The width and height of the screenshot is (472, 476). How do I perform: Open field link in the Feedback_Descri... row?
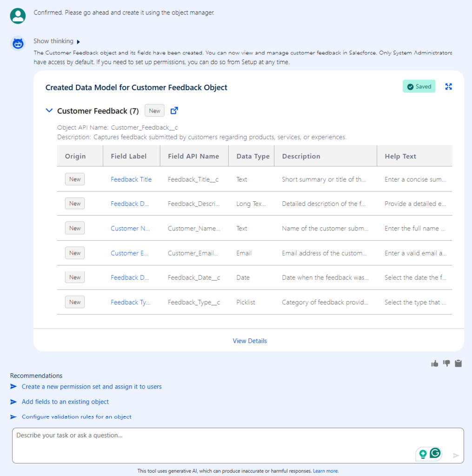point(130,204)
